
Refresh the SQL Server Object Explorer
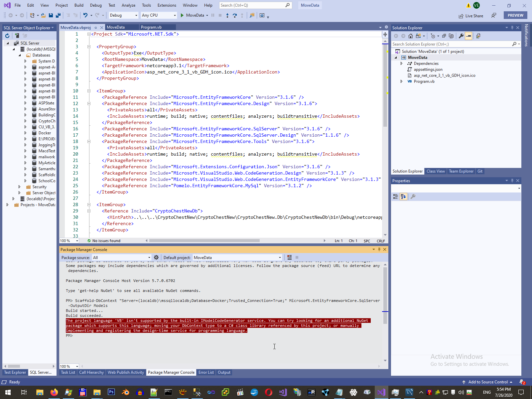click(7, 36)
